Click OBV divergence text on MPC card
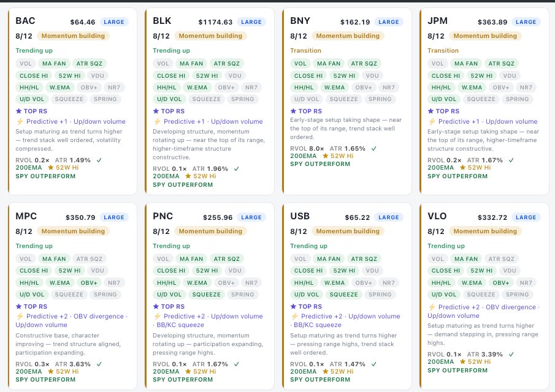555x392 pixels. click(x=98, y=316)
